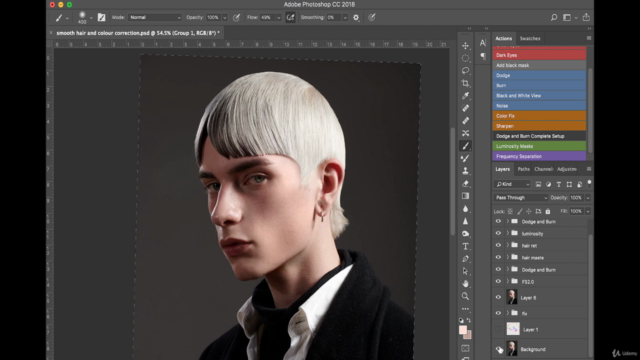Click the share icon in options bar
640x360 pixels.
coord(586,17)
